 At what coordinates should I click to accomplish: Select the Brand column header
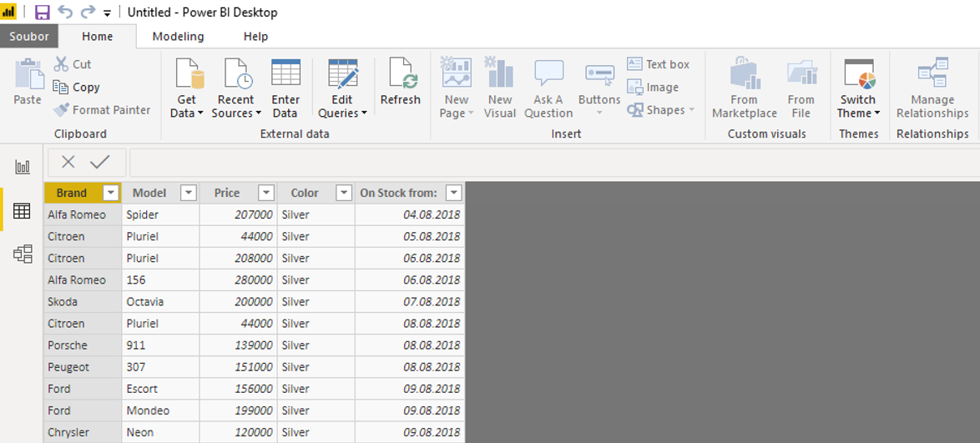pos(72,193)
